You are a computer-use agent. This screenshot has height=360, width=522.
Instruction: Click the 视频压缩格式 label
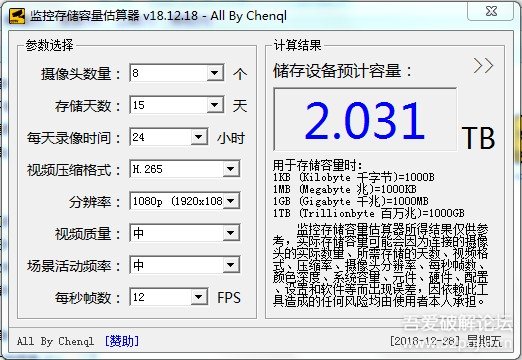pos(73,170)
